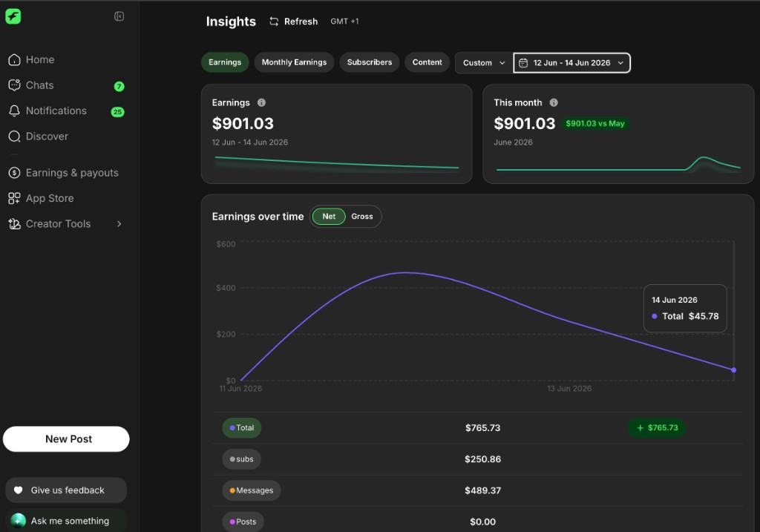Expand Creator Tools chevron
Screen dimensions: 760x532
[x=119, y=224]
